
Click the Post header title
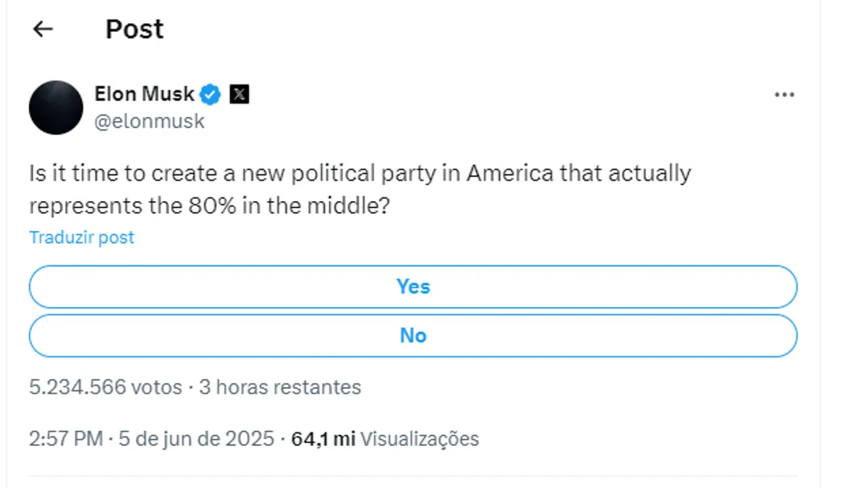pos(135,29)
